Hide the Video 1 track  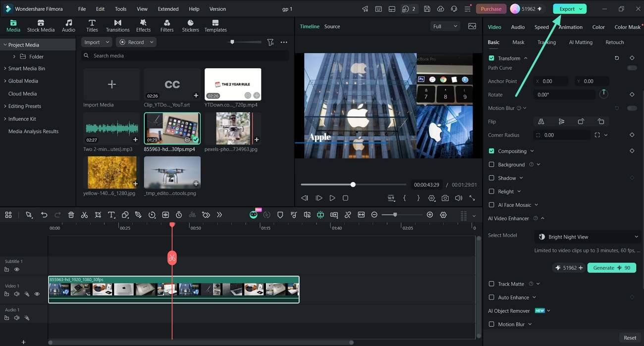click(x=37, y=294)
